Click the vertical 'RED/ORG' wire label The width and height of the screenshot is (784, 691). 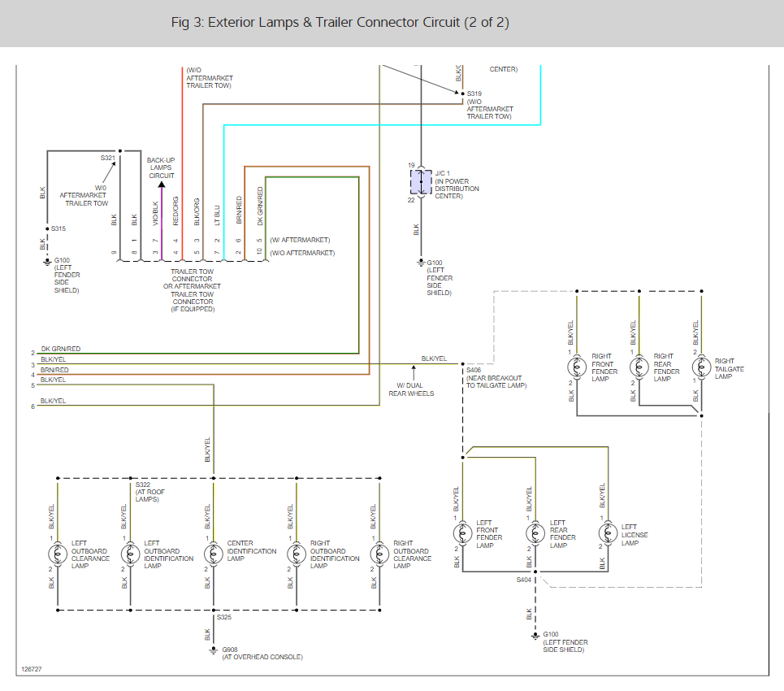click(175, 211)
